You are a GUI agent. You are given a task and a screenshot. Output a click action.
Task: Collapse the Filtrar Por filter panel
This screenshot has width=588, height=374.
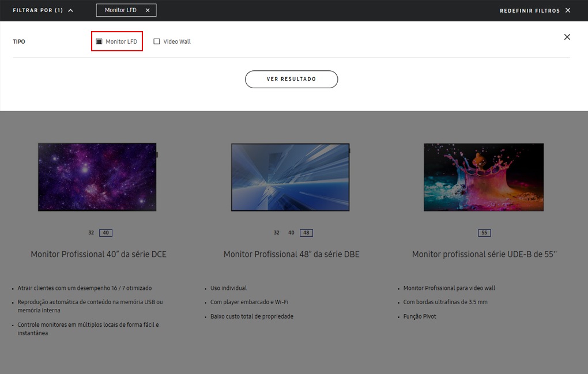point(43,10)
